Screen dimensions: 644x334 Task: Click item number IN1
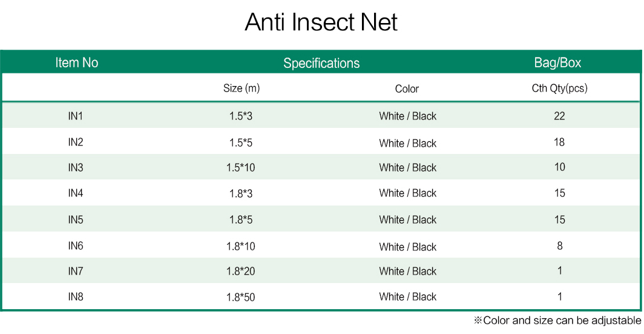76,116
